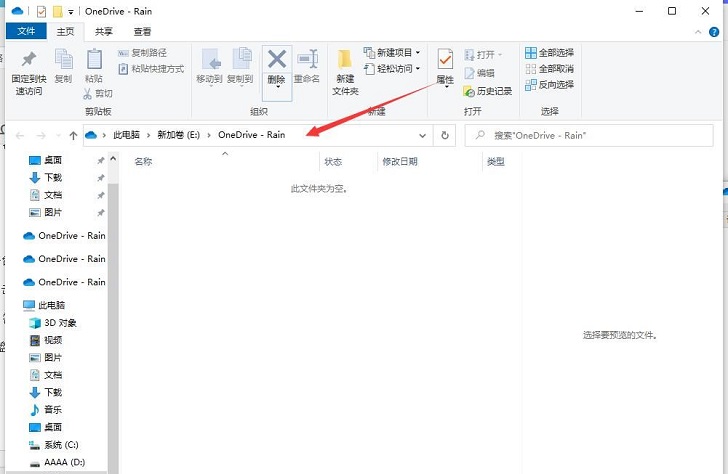The height and width of the screenshot is (474, 728).
Task: Open Videos (视频) under This PC
Action: tap(46, 340)
